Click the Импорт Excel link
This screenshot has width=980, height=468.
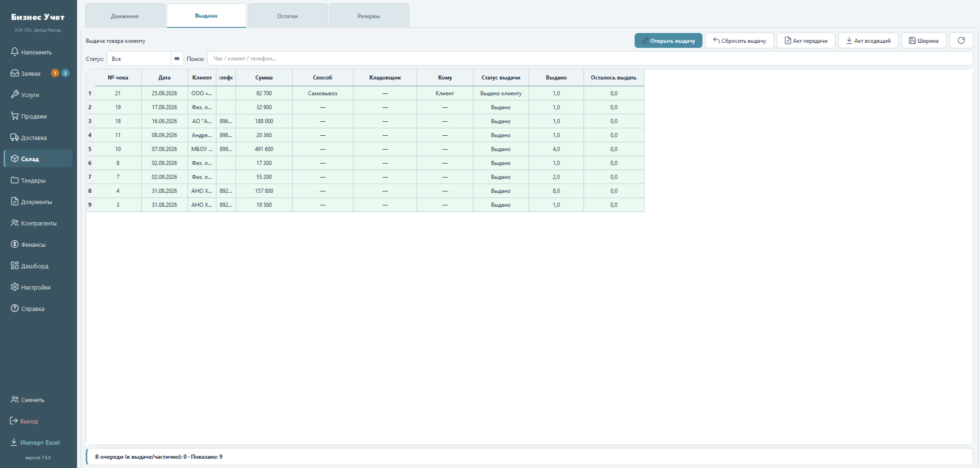pos(35,442)
